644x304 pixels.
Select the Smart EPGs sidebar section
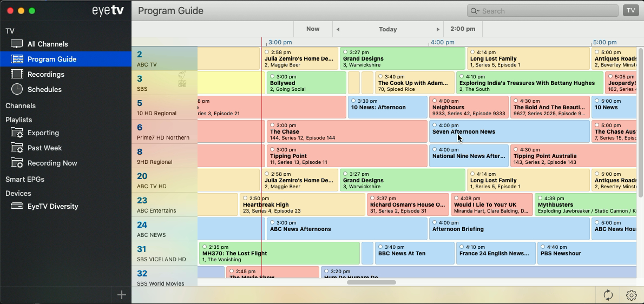coord(25,179)
